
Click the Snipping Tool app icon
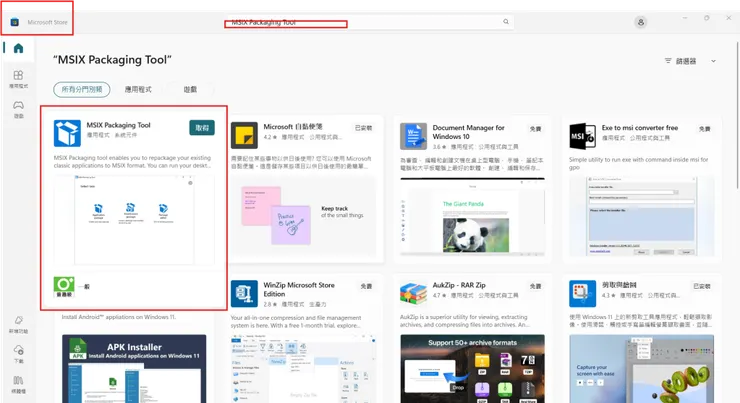tap(582, 294)
